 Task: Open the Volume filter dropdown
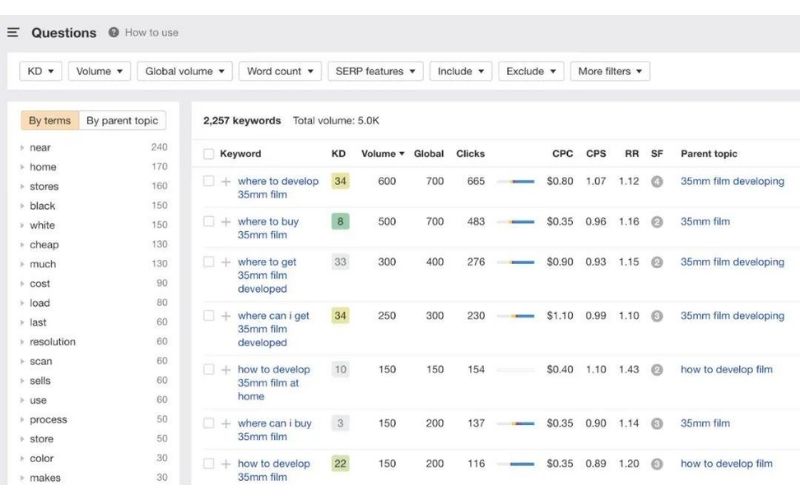[x=99, y=71]
